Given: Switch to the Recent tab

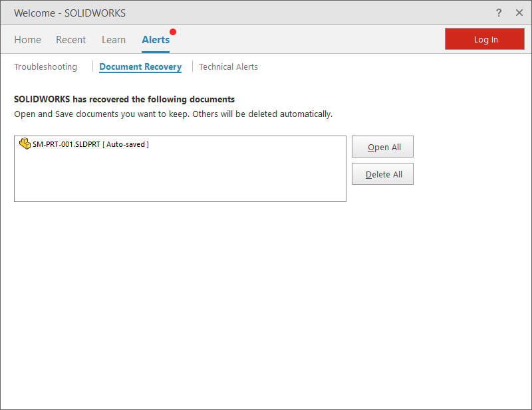Looking at the screenshot, I should tap(70, 40).
